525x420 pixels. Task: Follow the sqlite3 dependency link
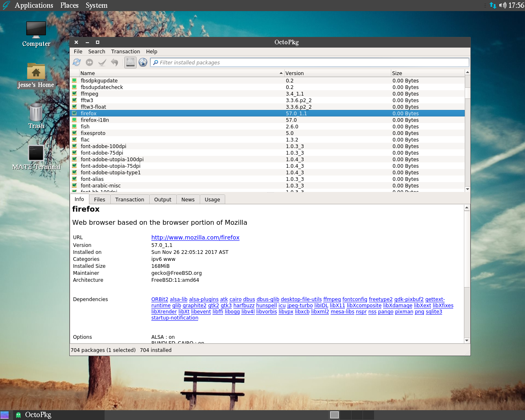click(434, 312)
